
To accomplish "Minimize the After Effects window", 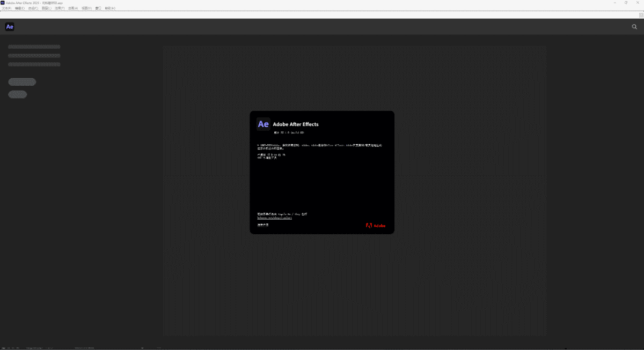I will point(612,3).
